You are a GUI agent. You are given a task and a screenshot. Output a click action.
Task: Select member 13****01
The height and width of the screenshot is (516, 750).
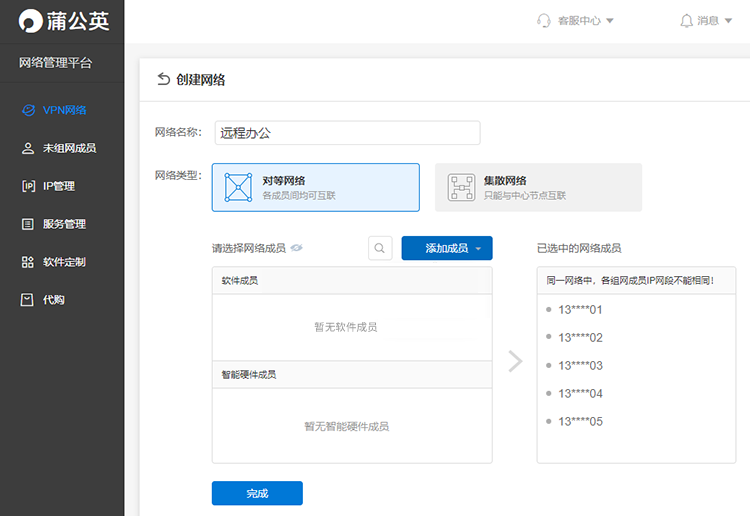coord(580,310)
